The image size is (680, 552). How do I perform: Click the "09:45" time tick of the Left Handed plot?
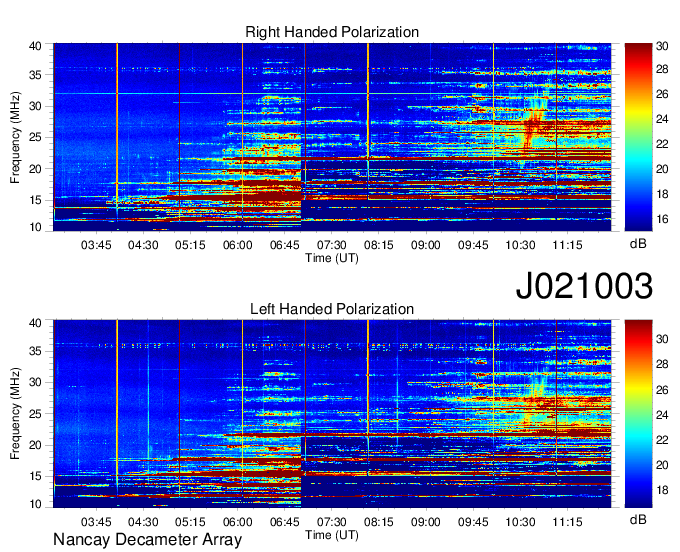473,522
